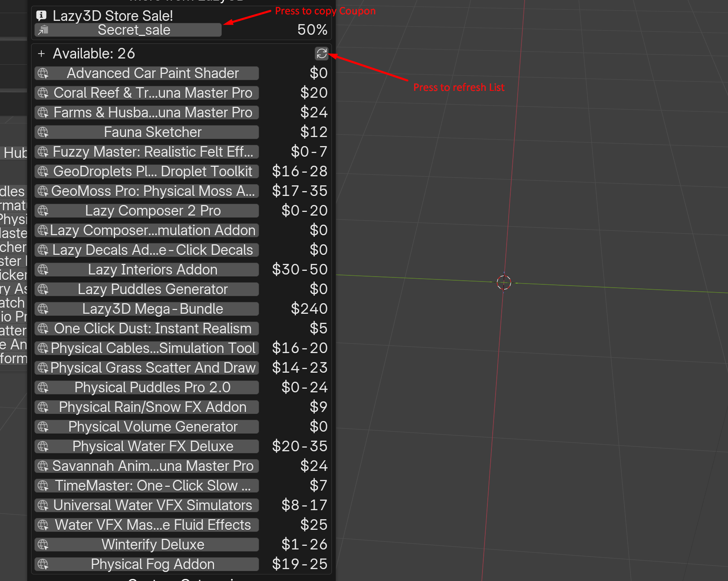This screenshot has width=728, height=581.
Task: Click the $30-50 Lazy Interiors price
Action: (300, 270)
